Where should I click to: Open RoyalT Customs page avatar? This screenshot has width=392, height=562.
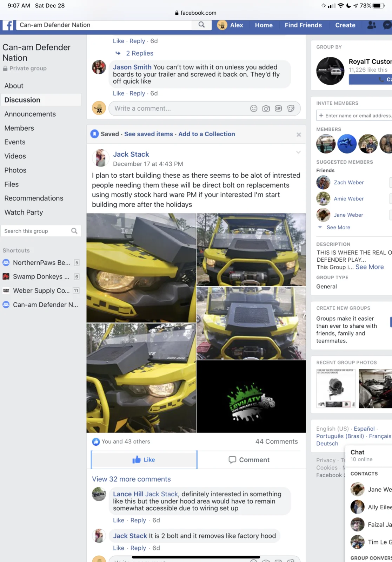point(330,71)
